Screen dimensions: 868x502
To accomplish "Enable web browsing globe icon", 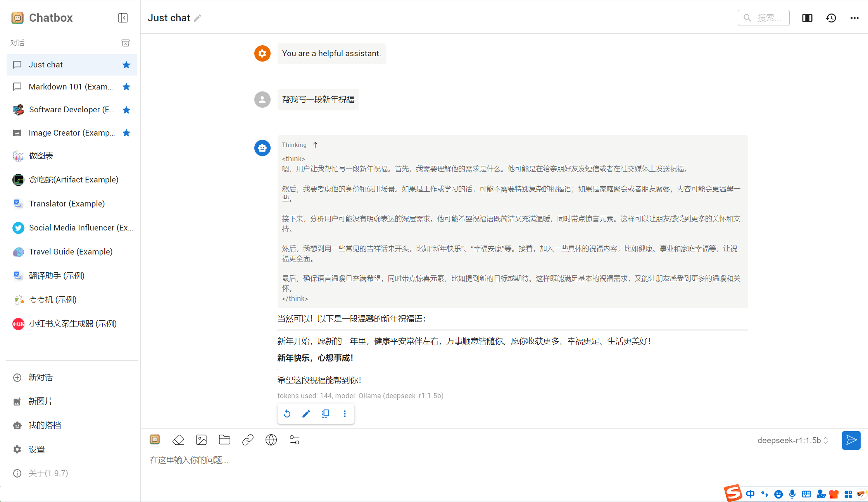I will [x=271, y=440].
